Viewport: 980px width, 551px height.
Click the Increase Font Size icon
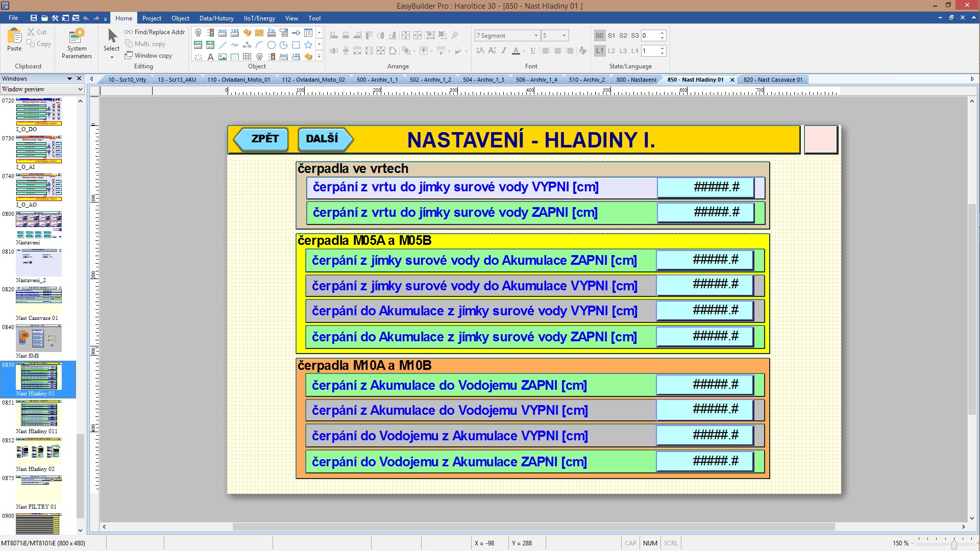(x=480, y=51)
